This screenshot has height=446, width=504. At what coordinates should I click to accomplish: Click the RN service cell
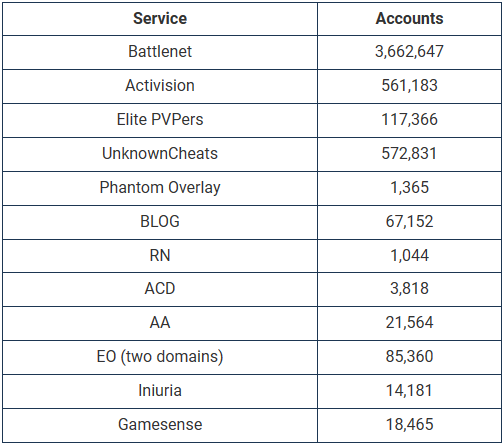pos(160,255)
